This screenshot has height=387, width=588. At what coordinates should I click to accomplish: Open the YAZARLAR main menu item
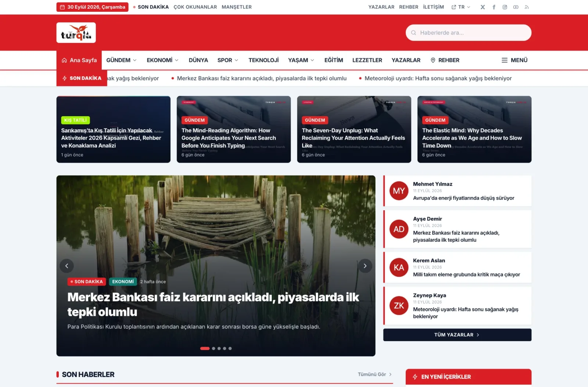click(406, 60)
